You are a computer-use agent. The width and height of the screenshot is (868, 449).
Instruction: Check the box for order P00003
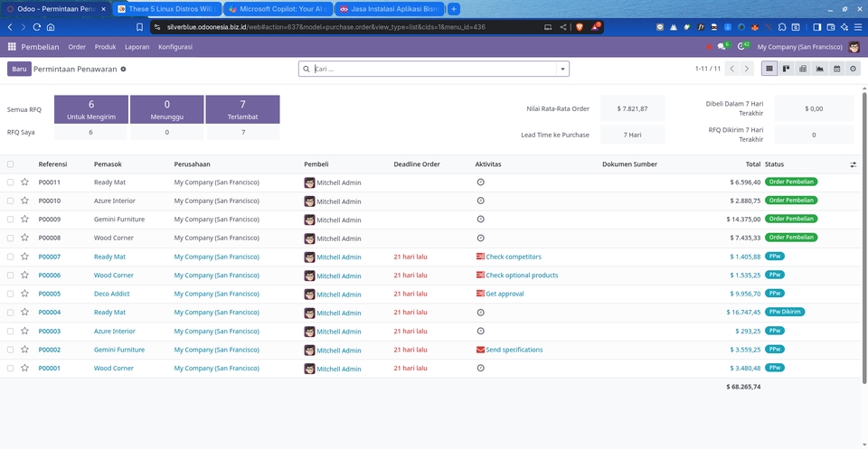[11, 332]
